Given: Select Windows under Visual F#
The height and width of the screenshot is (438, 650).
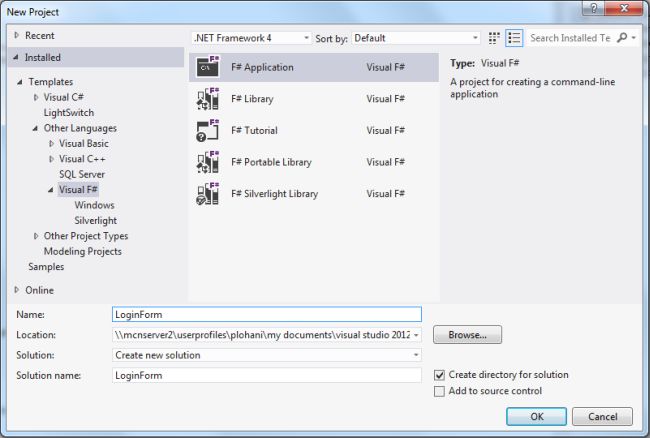Looking at the screenshot, I should click(x=95, y=205).
